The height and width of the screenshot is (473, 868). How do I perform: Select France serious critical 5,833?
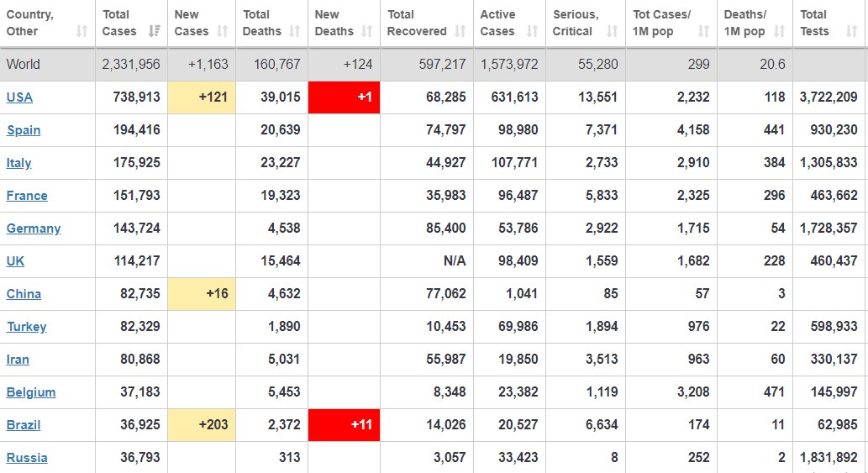602,195
